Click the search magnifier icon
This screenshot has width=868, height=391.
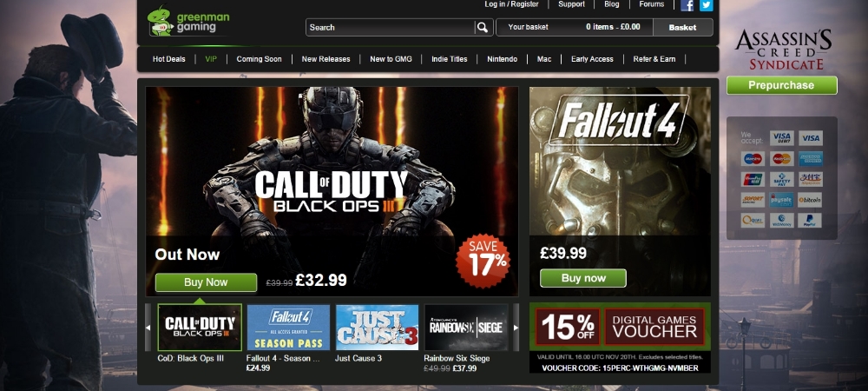click(x=483, y=27)
